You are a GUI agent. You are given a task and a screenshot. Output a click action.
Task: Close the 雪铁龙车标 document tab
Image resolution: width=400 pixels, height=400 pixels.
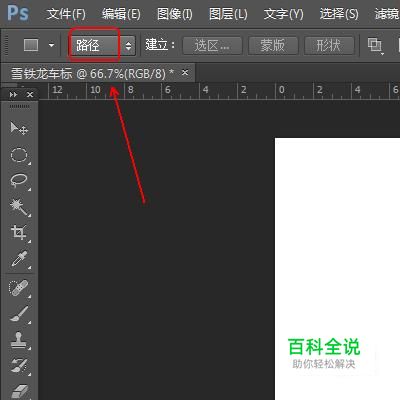coord(185,72)
